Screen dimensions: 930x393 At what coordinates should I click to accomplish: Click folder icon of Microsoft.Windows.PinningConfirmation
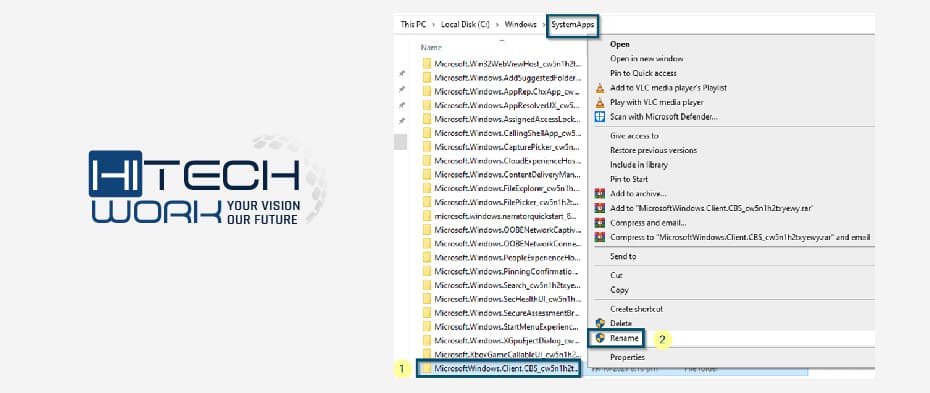pos(426,271)
